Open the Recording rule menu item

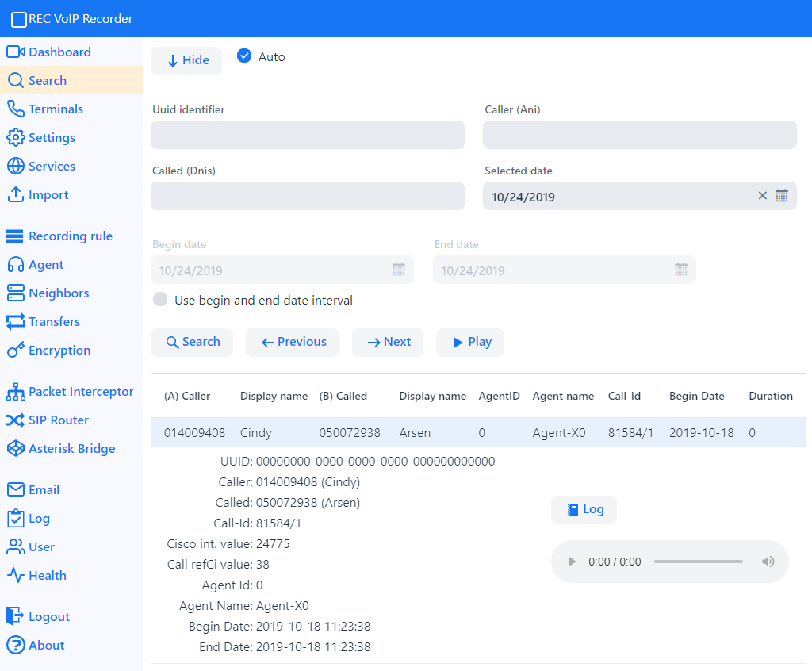(x=70, y=236)
